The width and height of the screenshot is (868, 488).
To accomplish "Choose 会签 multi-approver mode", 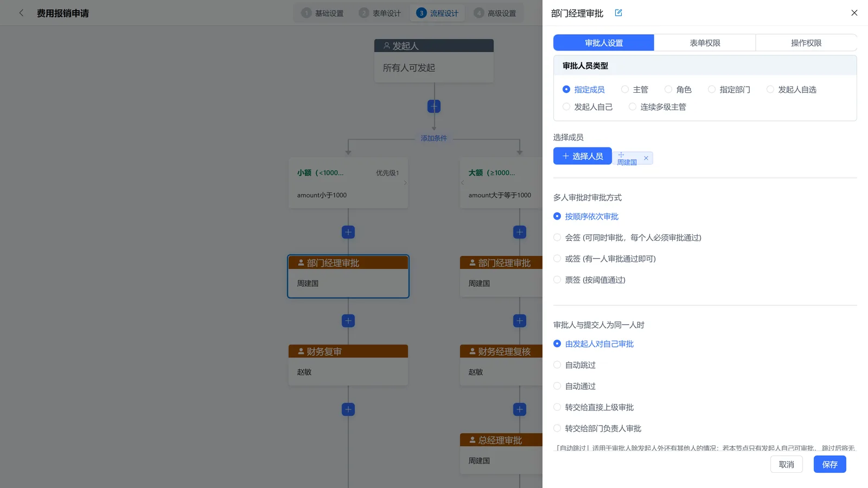I will (628, 237).
